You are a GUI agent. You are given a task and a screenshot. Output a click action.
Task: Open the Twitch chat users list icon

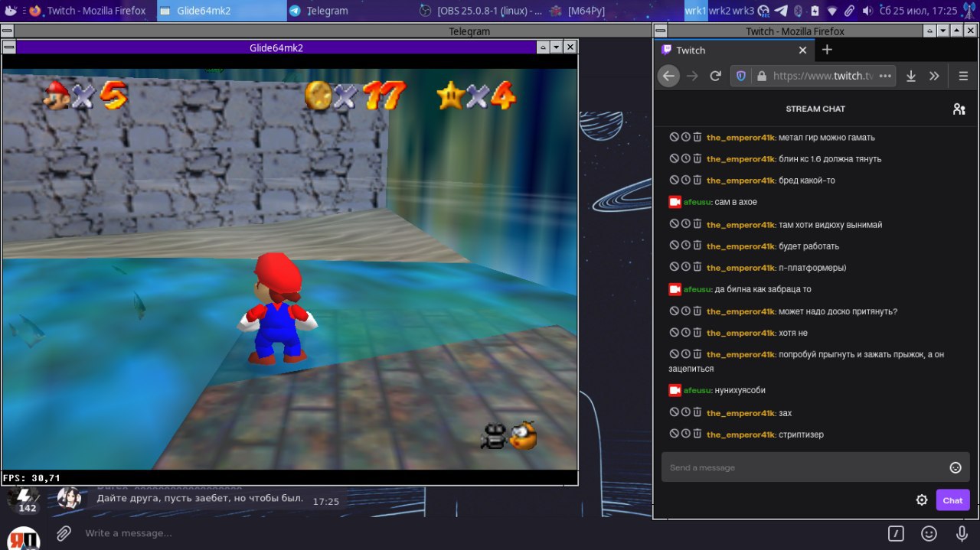click(959, 109)
